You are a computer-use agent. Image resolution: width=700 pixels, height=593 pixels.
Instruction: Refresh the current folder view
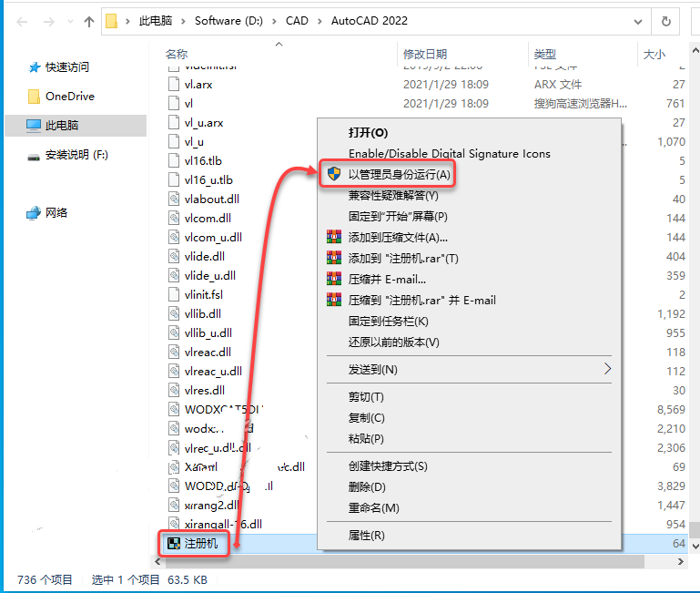click(665, 22)
